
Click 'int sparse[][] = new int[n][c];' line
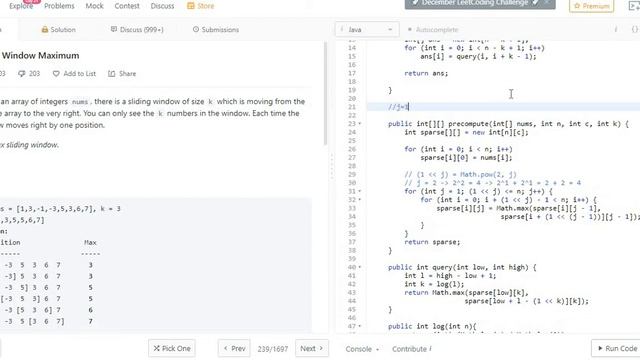pyautogui.click(x=466, y=132)
